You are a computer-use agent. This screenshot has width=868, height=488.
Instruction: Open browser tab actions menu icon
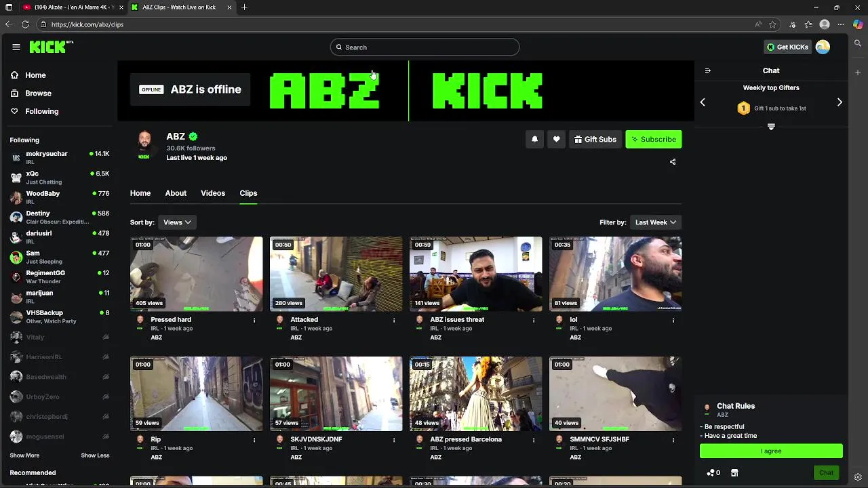(9, 7)
